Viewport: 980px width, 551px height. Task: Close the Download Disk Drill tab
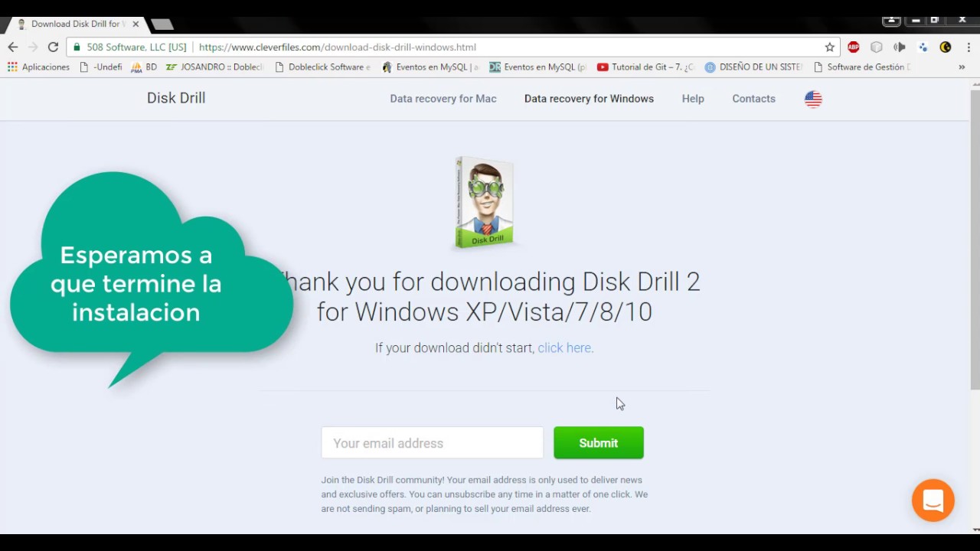coord(136,24)
